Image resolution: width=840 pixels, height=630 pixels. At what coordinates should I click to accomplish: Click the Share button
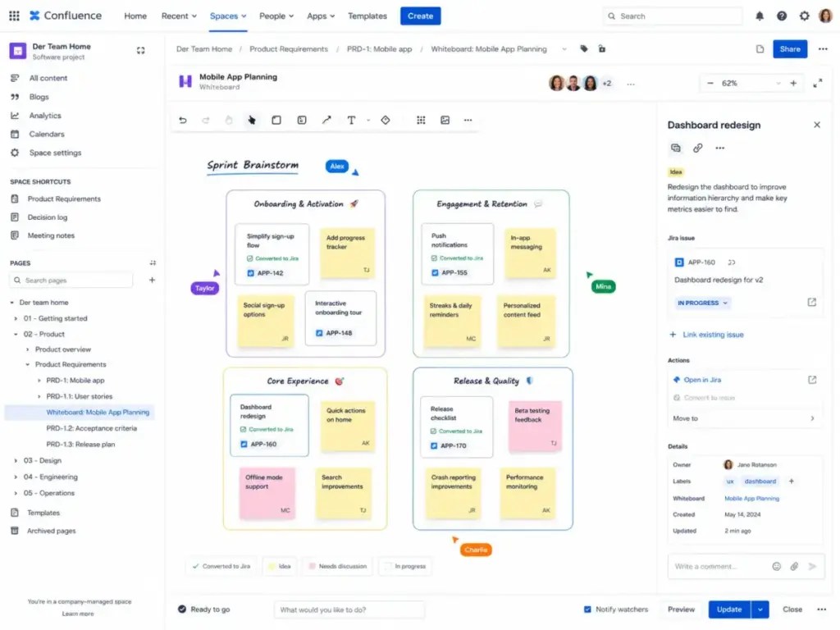[790, 48]
